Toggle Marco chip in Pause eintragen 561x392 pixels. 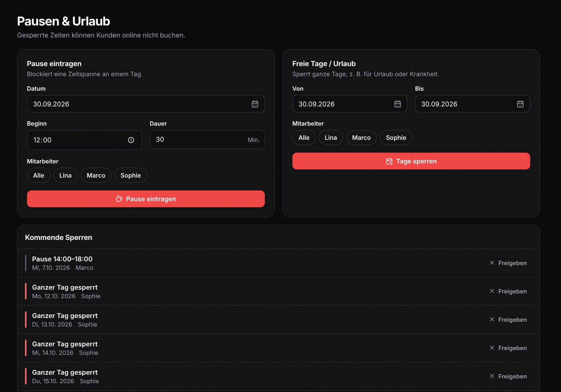pos(96,175)
